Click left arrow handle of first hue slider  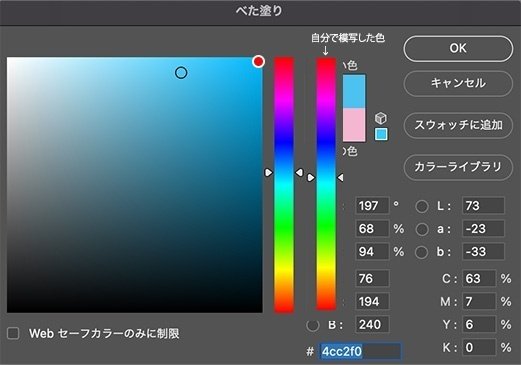click(268, 173)
